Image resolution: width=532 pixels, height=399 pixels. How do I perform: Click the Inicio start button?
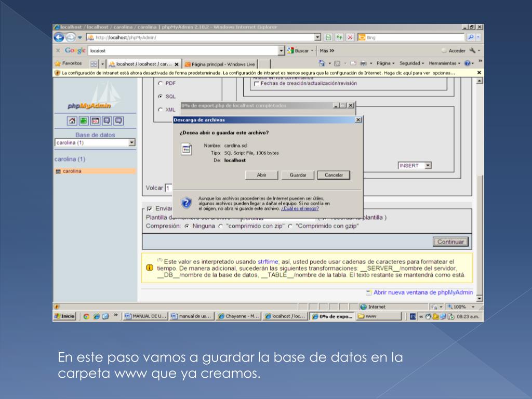pos(64,316)
